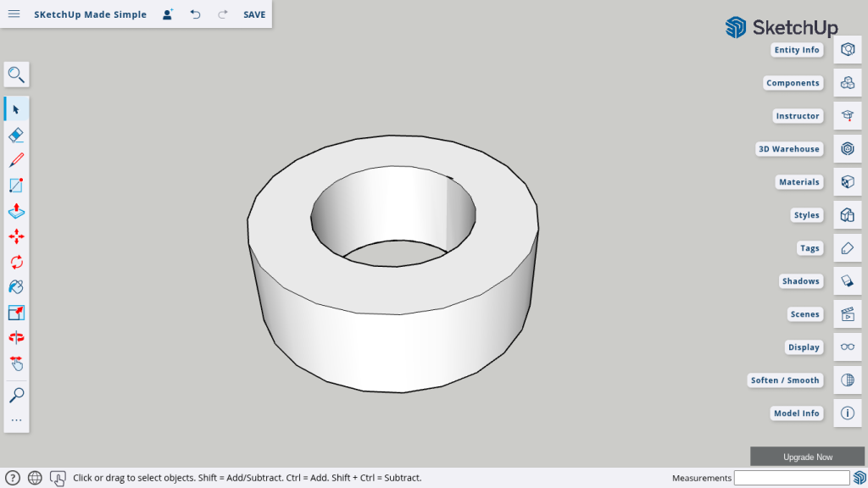
Task: Select the Orbit tool
Action: [16, 337]
